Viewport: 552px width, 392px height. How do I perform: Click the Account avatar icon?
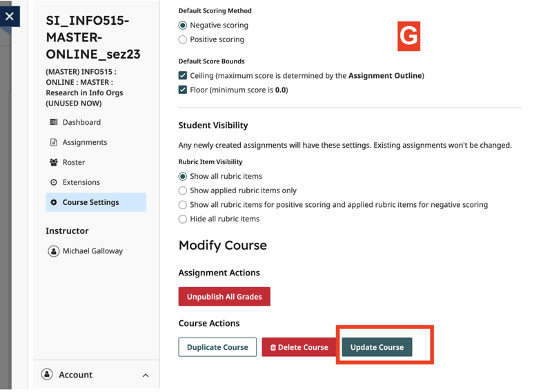(x=47, y=375)
